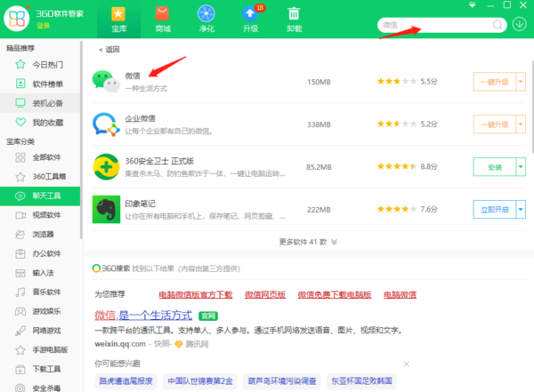Screen dimensions: 534x392
Task: Click 一键升级 for 微信
Action: click(495, 82)
